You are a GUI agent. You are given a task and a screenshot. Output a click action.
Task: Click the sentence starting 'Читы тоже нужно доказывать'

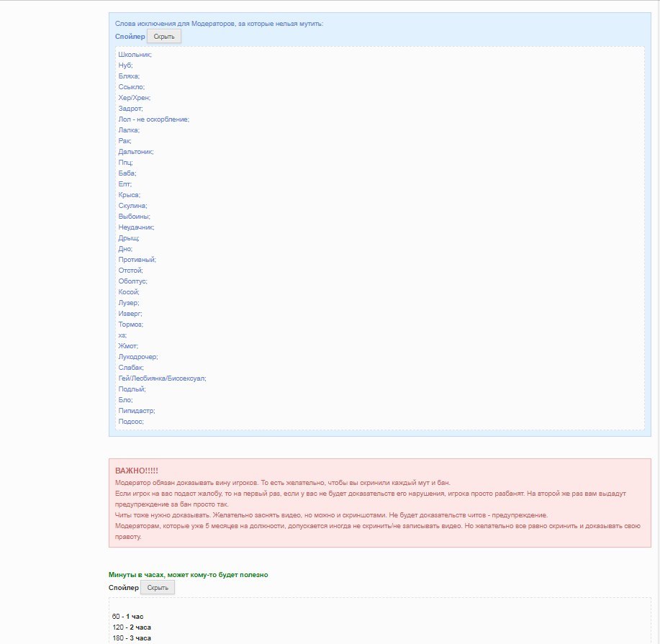tap(331, 515)
